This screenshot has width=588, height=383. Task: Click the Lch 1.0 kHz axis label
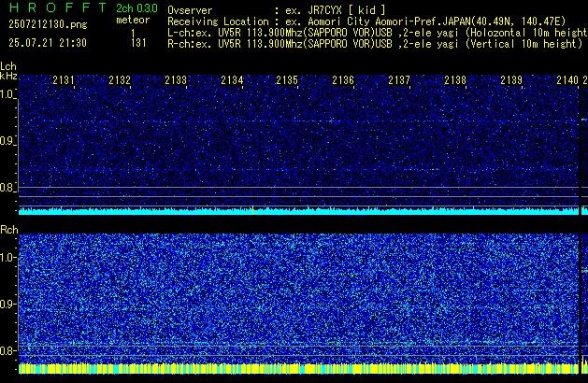(x=7, y=94)
